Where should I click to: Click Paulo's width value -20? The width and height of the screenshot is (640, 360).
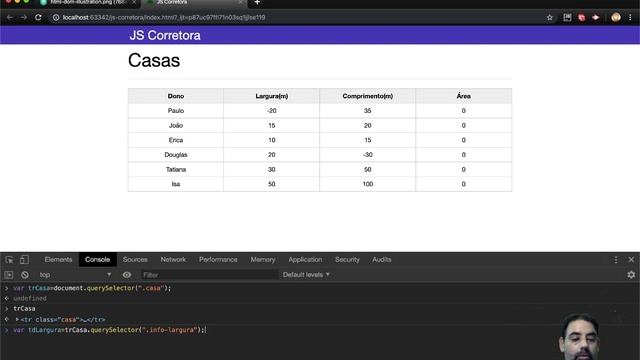click(x=272, y=111)
